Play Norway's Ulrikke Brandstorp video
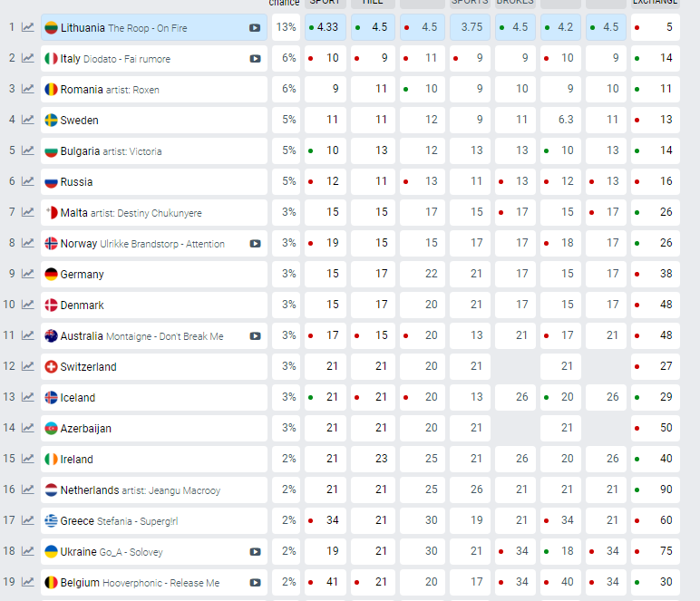The image size is (700, 601). click(x=255, y=243)
